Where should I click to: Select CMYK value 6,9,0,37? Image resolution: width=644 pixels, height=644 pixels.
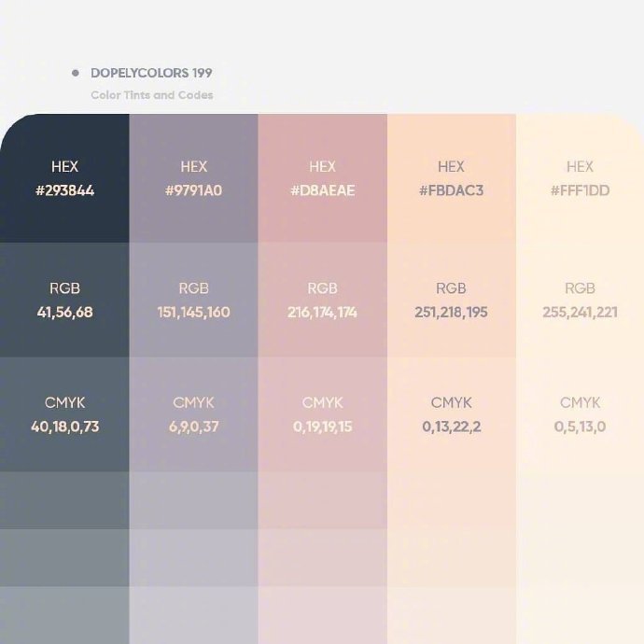[x=193, y=427]
